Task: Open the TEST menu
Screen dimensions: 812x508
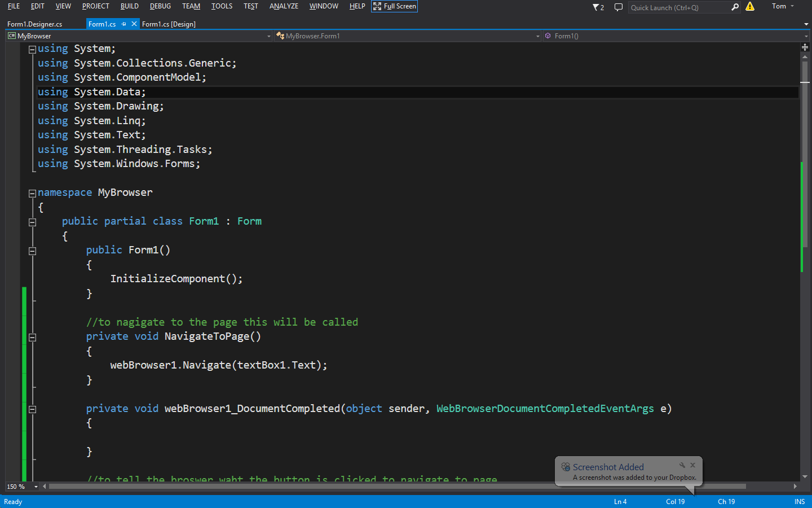Action: [x=251, y=6]
